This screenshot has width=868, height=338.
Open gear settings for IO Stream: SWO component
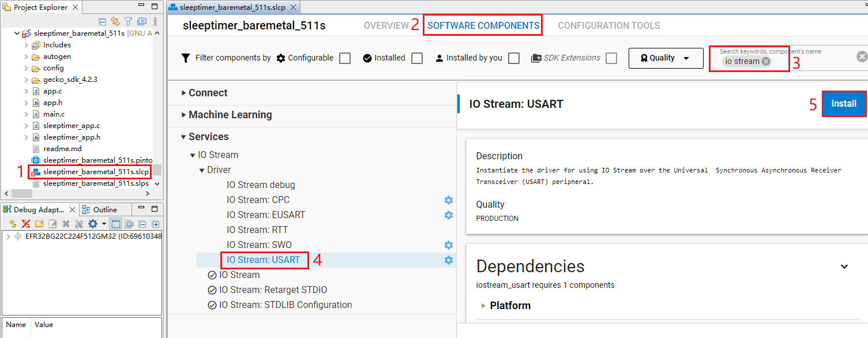449,245
